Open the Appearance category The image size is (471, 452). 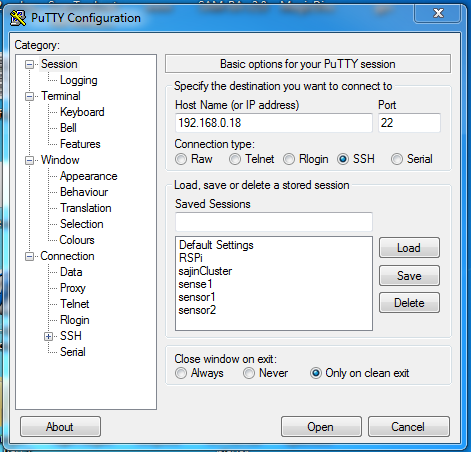tap(89, 176)
